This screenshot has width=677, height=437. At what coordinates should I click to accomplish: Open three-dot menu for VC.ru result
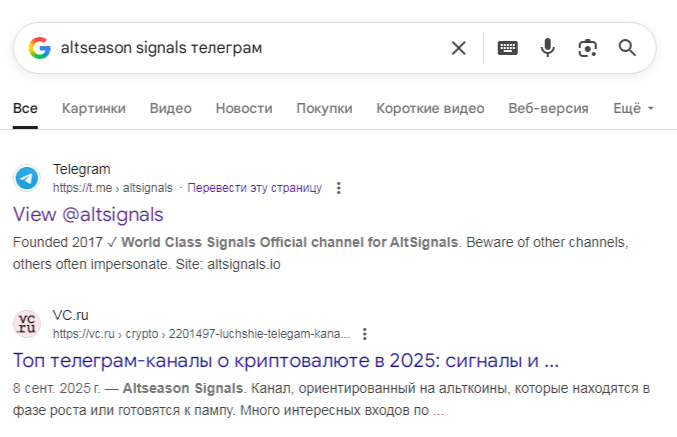click(365, 334)
